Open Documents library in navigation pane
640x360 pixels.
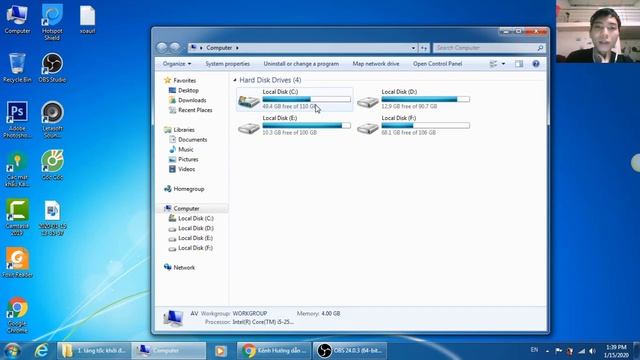pos(192,139)
